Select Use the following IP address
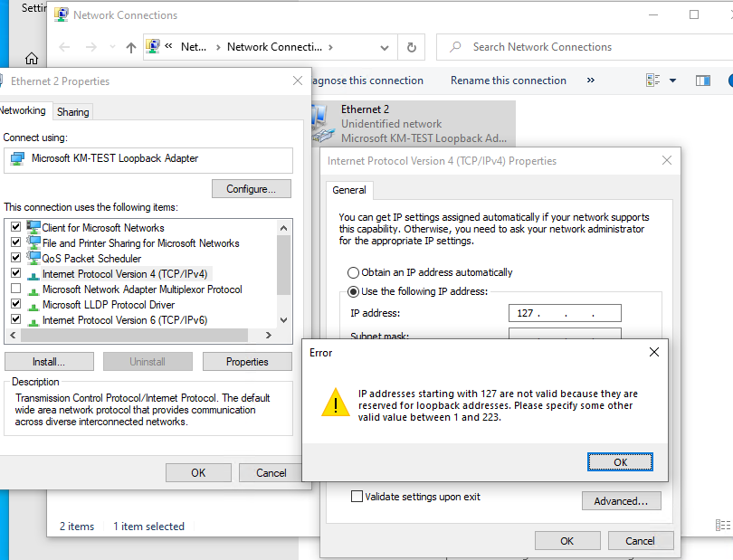The image size is (733, 560). pyautogui.click(x=354, y=291)
